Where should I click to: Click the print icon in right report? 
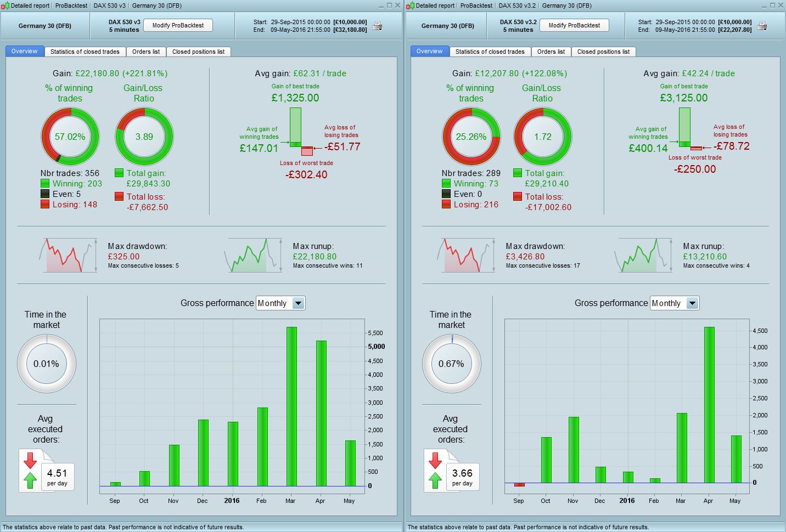click(762, 26)
